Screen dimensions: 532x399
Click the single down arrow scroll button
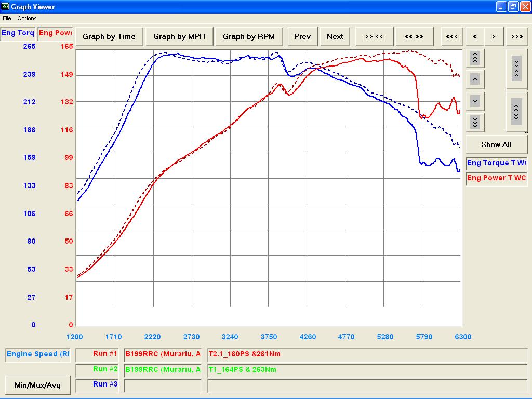tap(475, 100)
